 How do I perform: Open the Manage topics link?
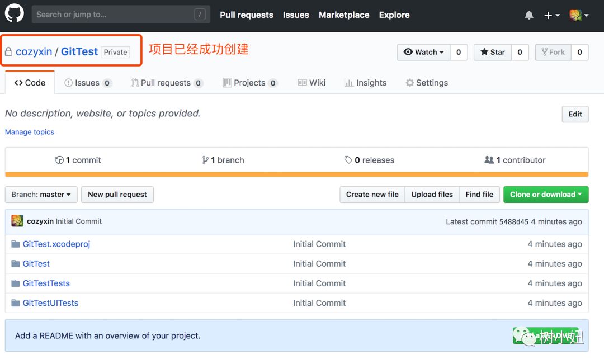click(x=30, y=132)
